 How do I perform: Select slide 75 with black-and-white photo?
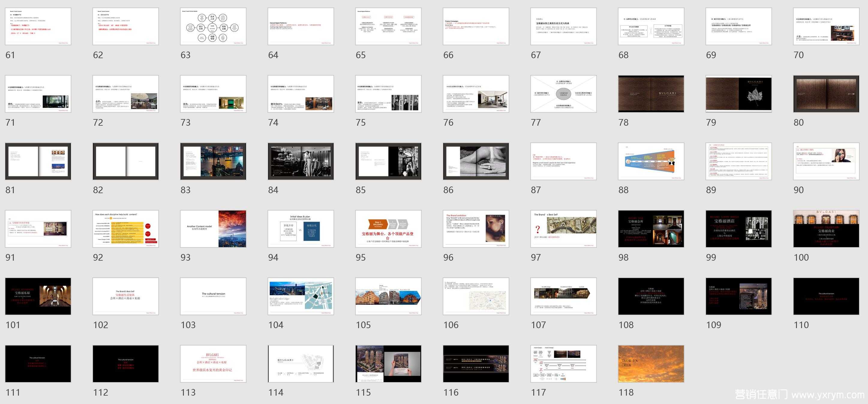388,94
